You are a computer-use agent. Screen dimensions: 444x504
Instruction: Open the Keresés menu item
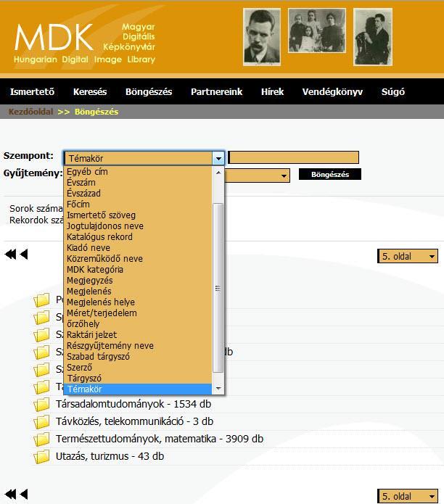pyautogui.click(x=90, y=91)
